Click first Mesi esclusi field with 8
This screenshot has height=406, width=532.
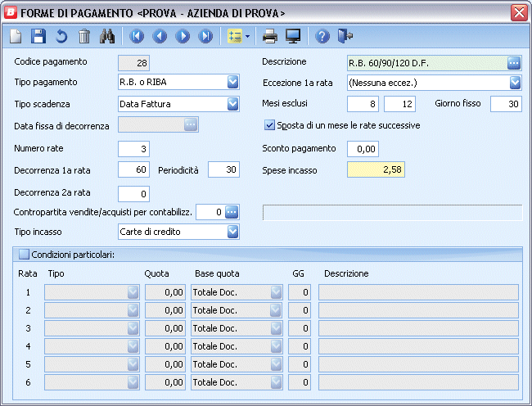click(x=363, y=104)
